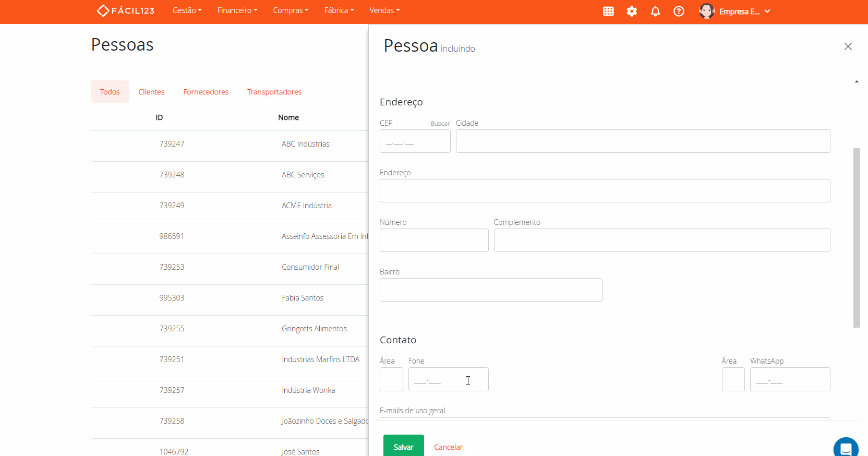This screenshot has height=456, width=868.
Task: Click the user avatar picture
Action: 706,11
